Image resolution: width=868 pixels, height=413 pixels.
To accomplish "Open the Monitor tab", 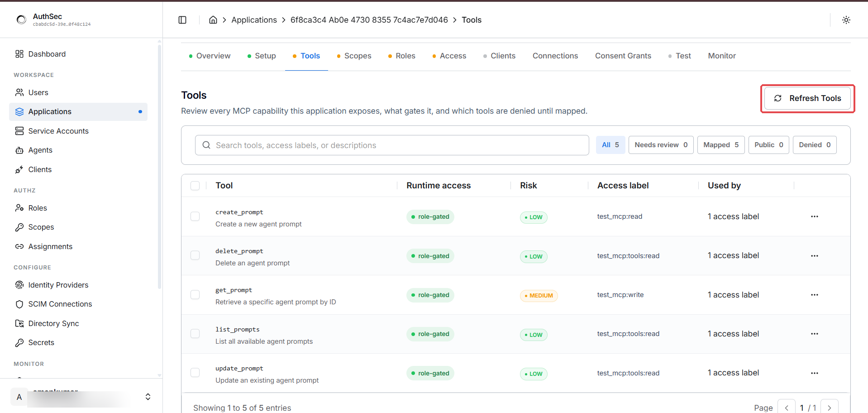I will (x=722, y=56).
